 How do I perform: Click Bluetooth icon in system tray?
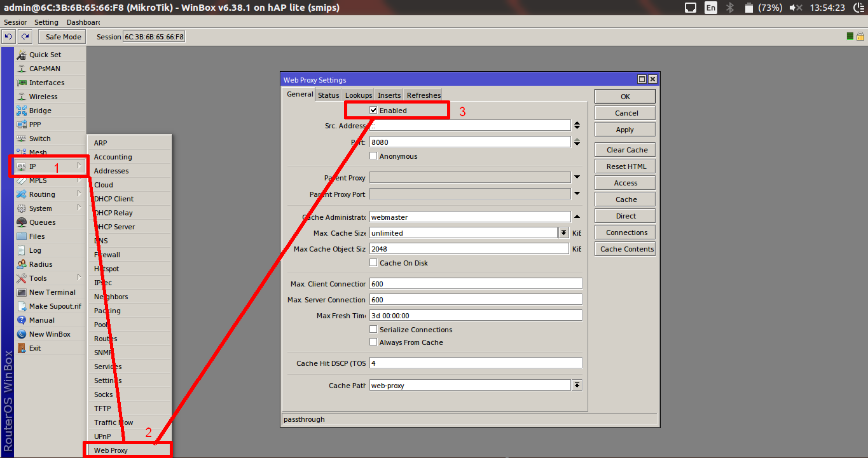(731, 8)
